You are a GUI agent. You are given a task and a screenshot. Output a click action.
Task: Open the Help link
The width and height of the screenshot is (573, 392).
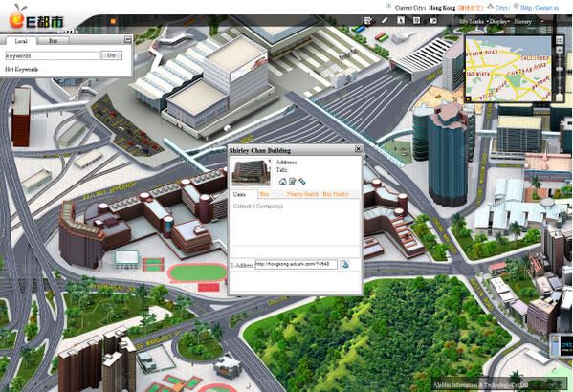coord(525,7)
